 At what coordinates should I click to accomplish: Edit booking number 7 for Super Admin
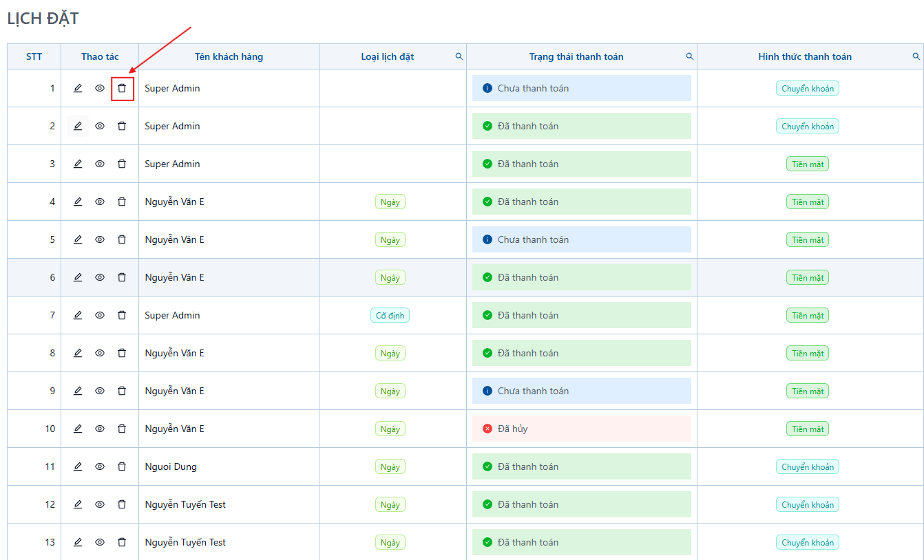(x=78, y=315)
